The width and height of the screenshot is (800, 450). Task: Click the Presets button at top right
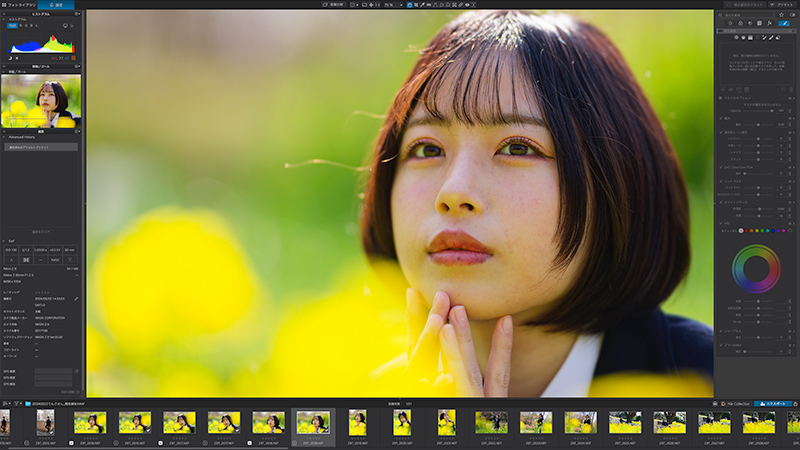pos(782,5)
